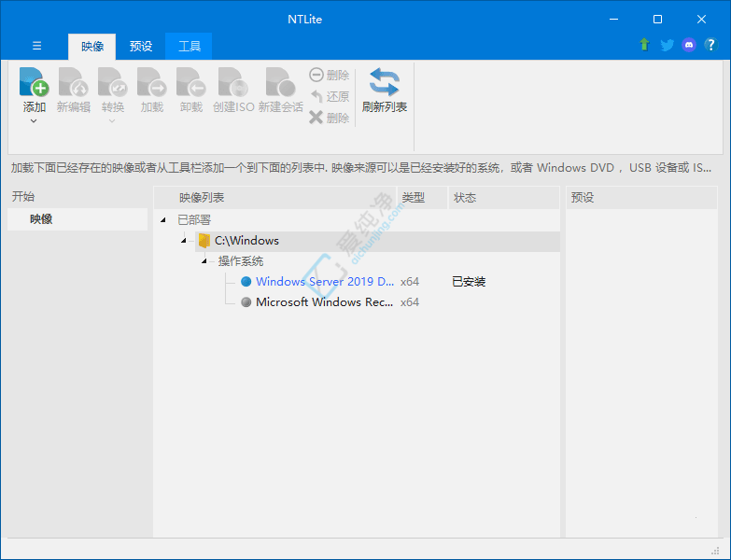731x560 pixels.
Task: Click the 刷新列表 refresh list icon
Action: pos(384,82)
